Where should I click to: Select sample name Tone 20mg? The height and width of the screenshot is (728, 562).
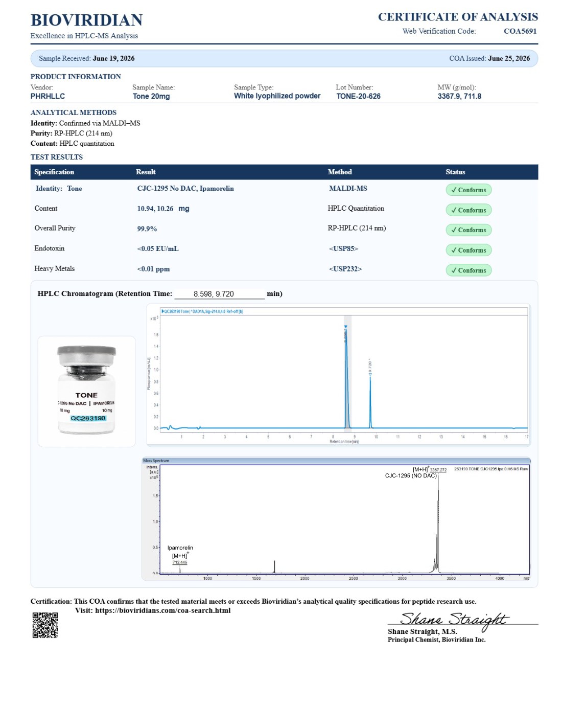[151, 96]
